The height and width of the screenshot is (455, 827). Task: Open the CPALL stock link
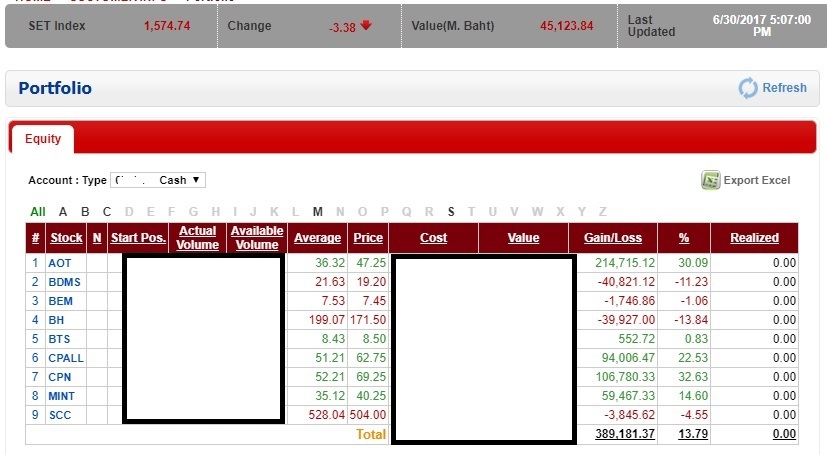[x=66, y=358]
